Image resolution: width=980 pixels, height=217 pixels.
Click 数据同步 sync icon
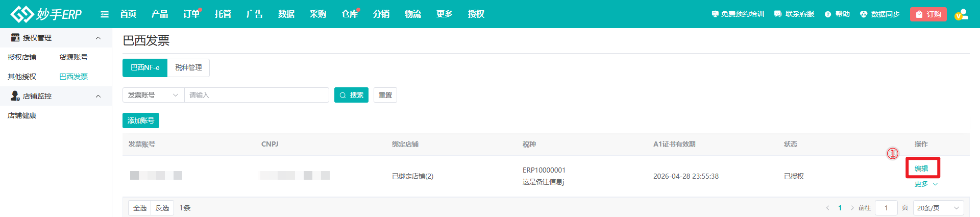click(x=880, y=14)
